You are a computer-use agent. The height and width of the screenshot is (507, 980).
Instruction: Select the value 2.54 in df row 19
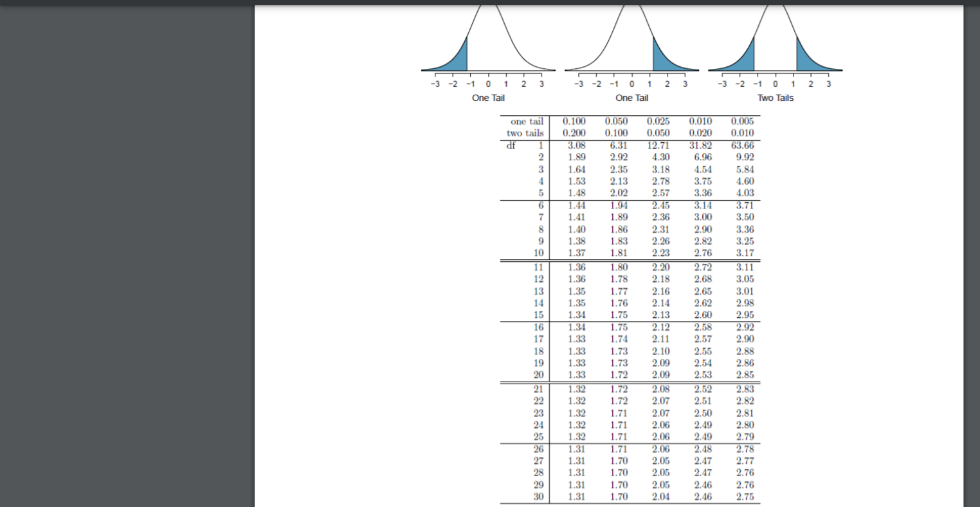[x=703, y=363]
